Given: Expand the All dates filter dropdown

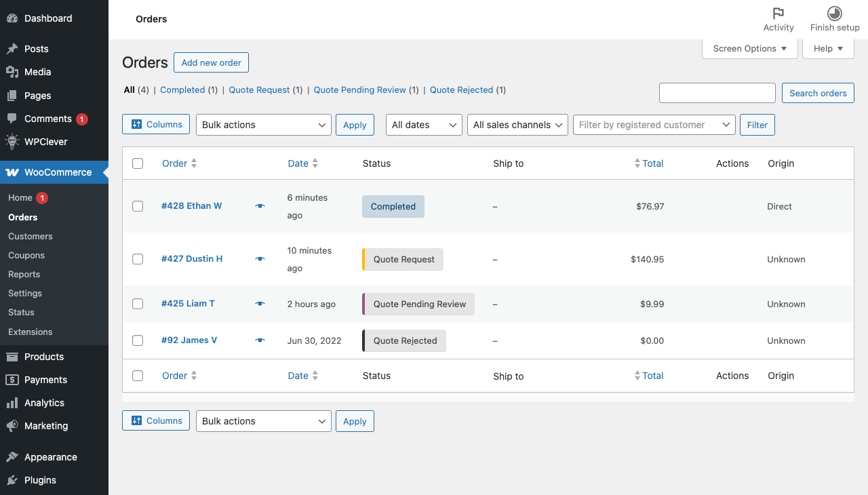Looking at the screenshot, I should (x=424, y=125).
